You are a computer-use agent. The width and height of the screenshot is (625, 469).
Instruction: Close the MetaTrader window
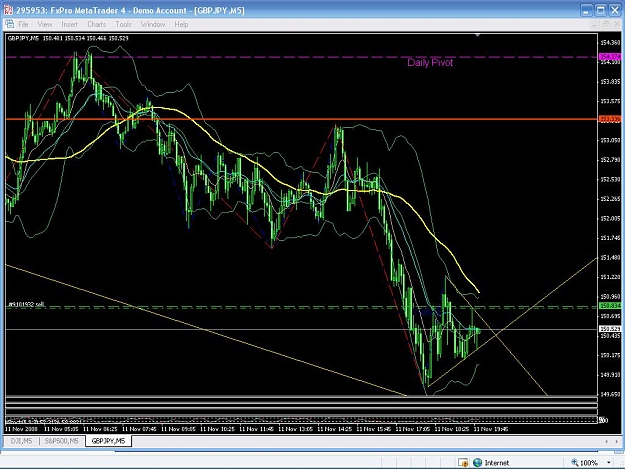click(615, 10)
